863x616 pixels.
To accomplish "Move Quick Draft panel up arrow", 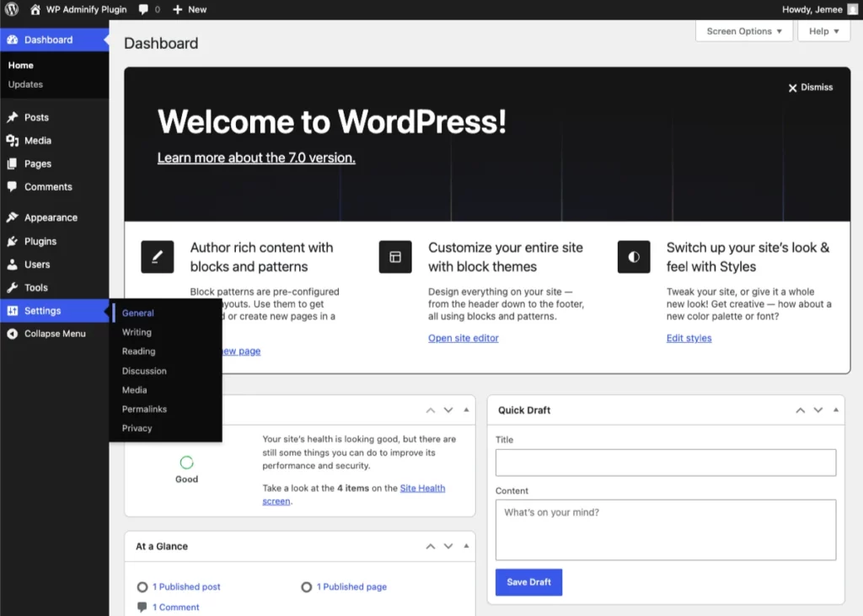I will pos(801,410).
